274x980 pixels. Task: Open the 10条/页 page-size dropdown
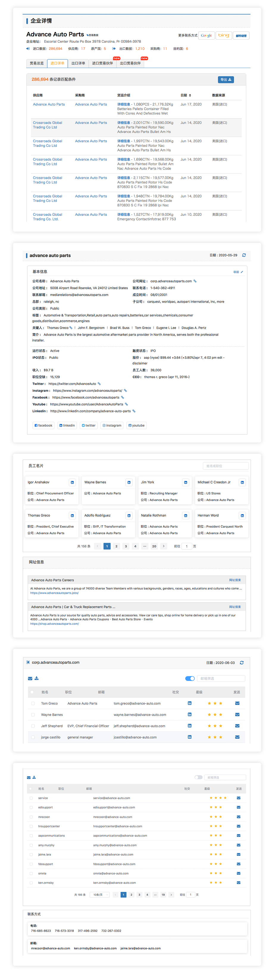pos(100,895)
